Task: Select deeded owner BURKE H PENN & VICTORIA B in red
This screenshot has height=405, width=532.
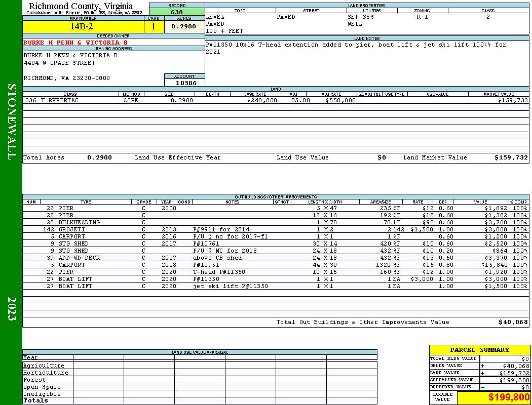Action: tap(75, 43)
